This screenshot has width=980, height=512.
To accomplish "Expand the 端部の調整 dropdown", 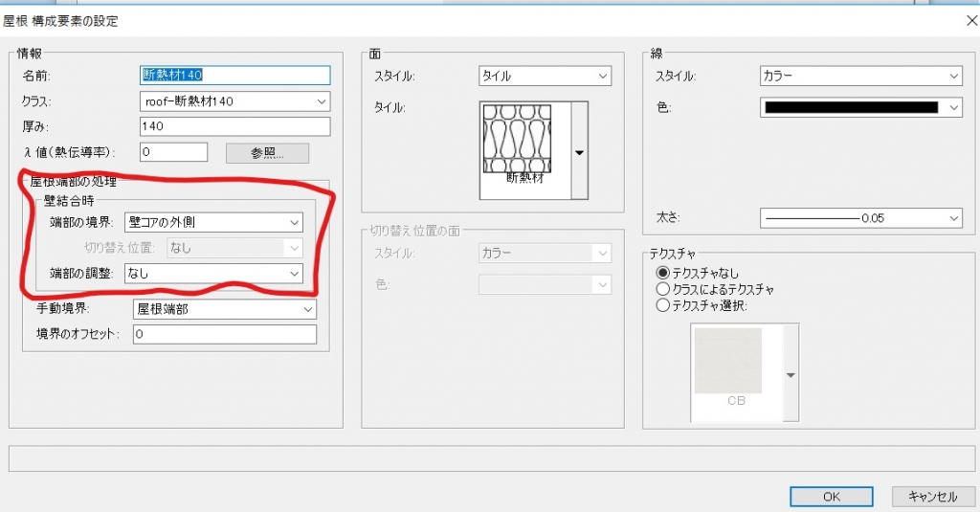I will [212, 274].
